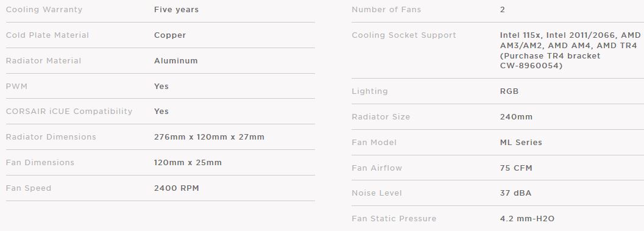The height and width of the screenshot is (231, 644).
Task: Click the Radiator Material label
Action: [x=43, y=60]
